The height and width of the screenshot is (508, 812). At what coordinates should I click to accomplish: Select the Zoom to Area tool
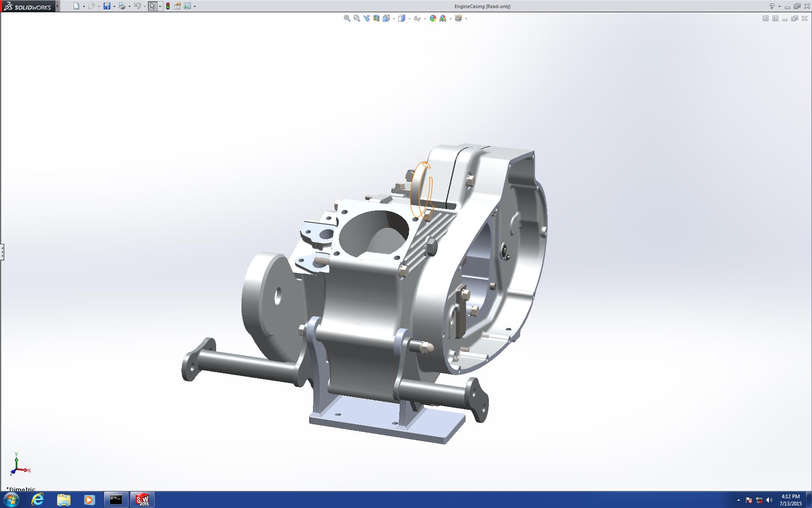[357, 18]
